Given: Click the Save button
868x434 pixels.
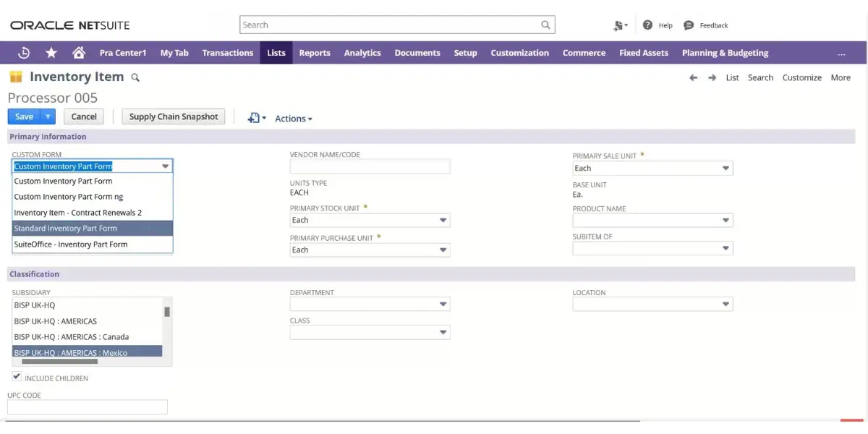Looking at the screenshot, I should tap(24, 116).
